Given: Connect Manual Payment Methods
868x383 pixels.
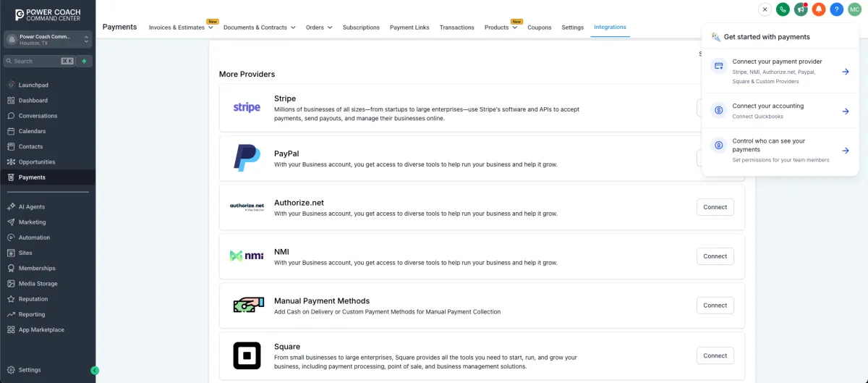Looking at the screenshot, I should click(x=715, y=306).
